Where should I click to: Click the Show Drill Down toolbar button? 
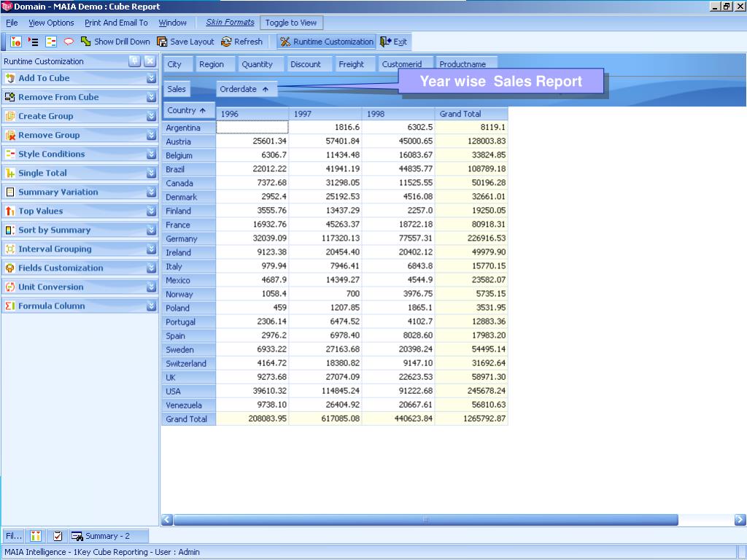pos(115,42)
